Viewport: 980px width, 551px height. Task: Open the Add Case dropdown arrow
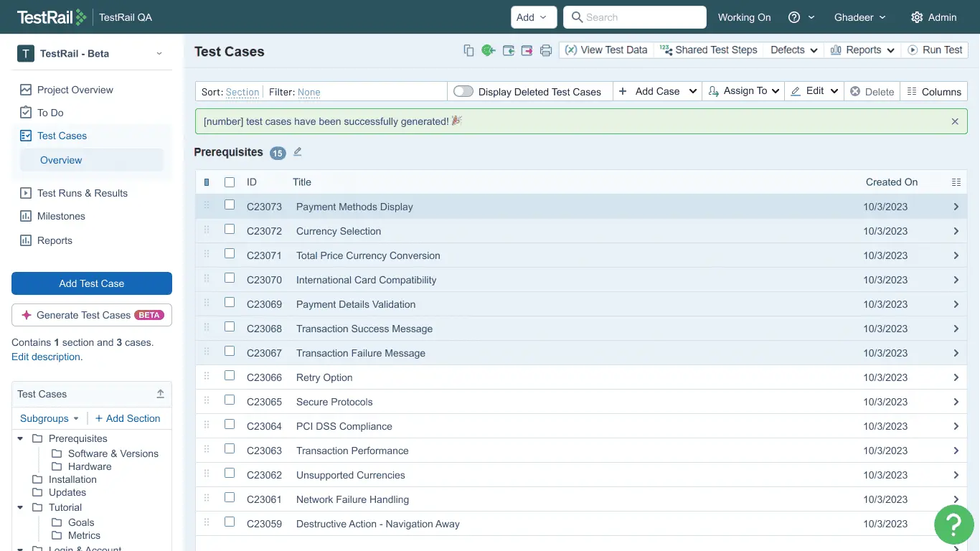click(x=692, y=91)
